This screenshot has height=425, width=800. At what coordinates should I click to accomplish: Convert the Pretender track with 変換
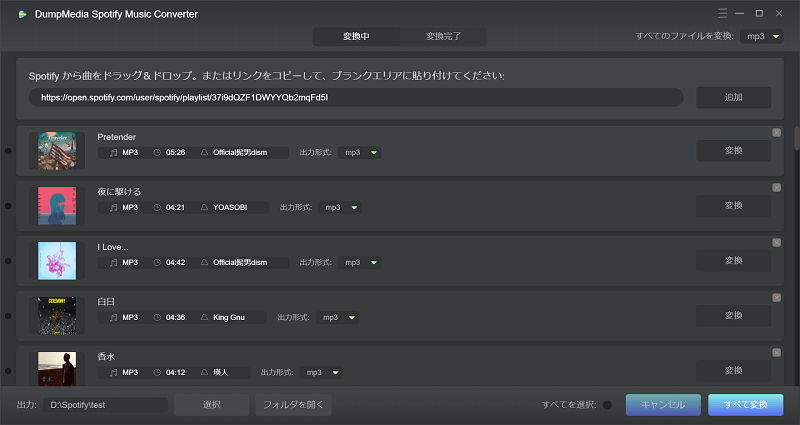(x=733, y=151)
